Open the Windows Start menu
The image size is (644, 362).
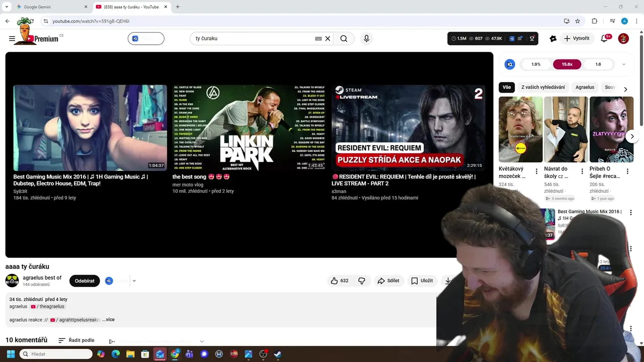point(11,354)
